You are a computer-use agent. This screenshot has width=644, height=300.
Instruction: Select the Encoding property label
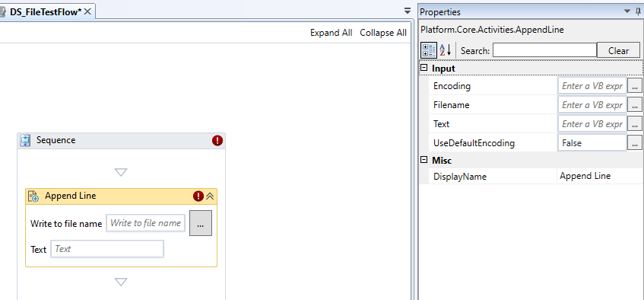(x=452, y=86)
